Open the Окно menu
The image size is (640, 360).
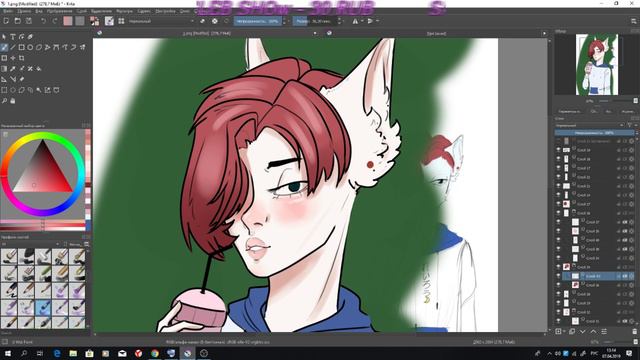click(184, 11)
